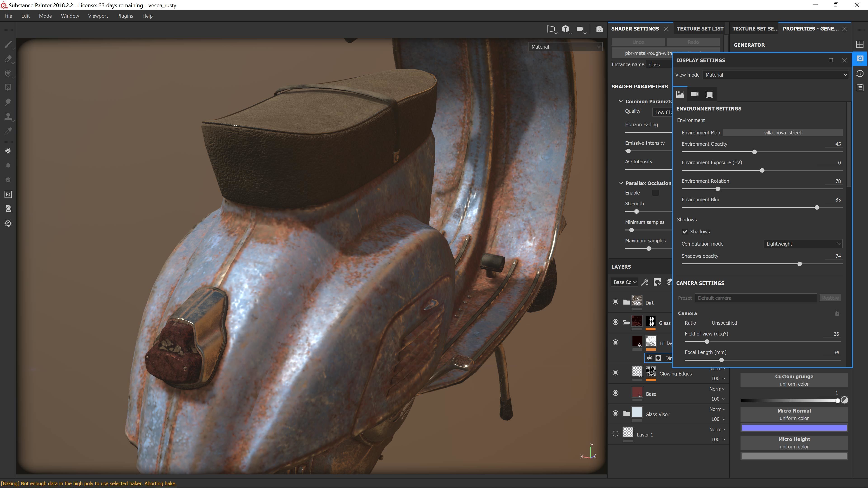Image resolution: width=868 pixels, height=488 pixels.
Task: Undock the Display Settings panel
Action: [831, 60]
